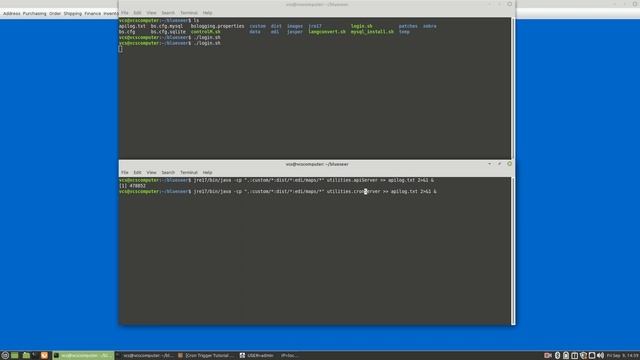Click the removable drives tray icon
640x360 pixels.
point(566,356)
